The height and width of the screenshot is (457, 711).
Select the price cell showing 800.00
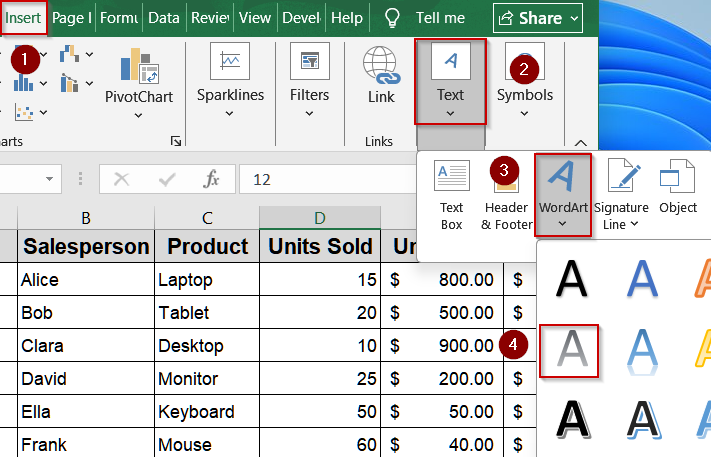coord(442,279)
